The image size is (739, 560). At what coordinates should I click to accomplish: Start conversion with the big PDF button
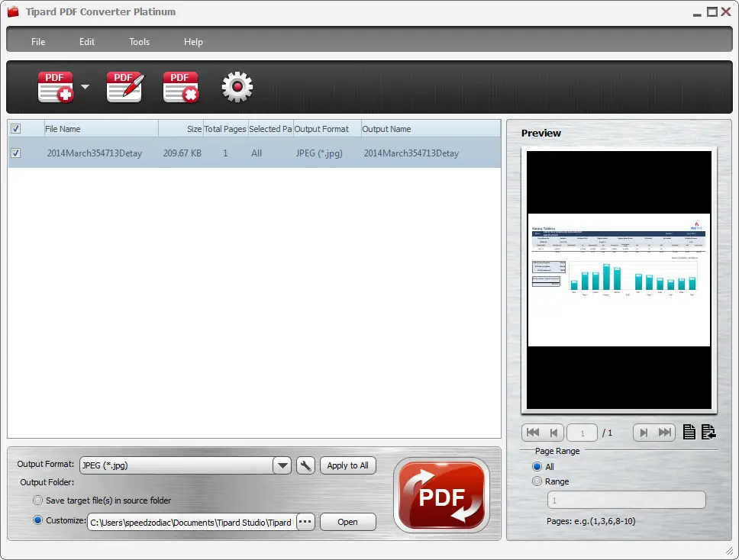[441, 495]
